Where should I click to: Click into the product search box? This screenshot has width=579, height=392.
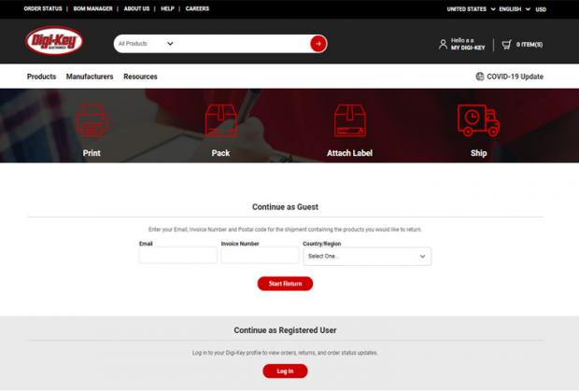242,44
